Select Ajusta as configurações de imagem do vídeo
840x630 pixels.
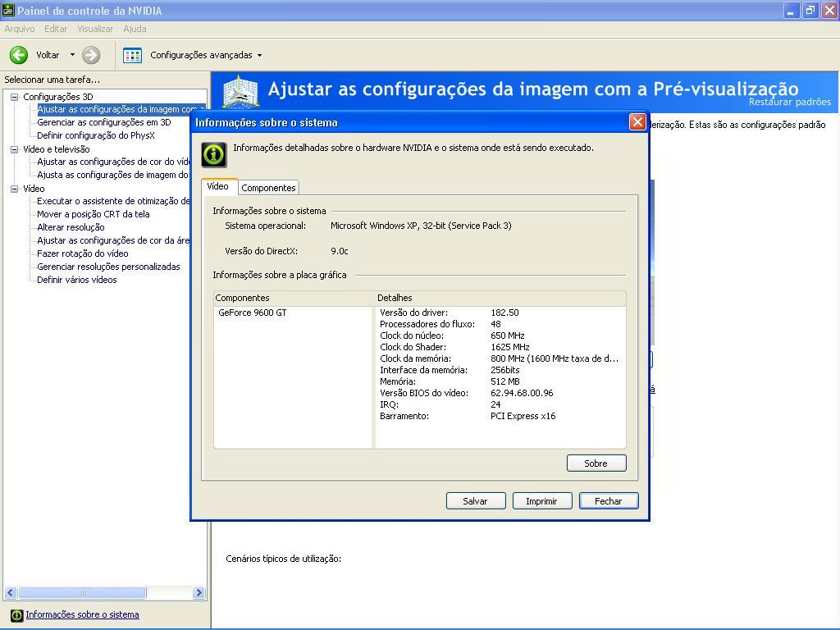click(113, 176)
